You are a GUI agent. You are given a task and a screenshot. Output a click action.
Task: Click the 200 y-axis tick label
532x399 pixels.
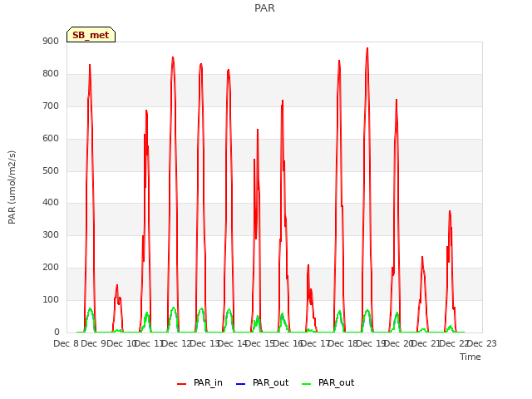point(51,268)
